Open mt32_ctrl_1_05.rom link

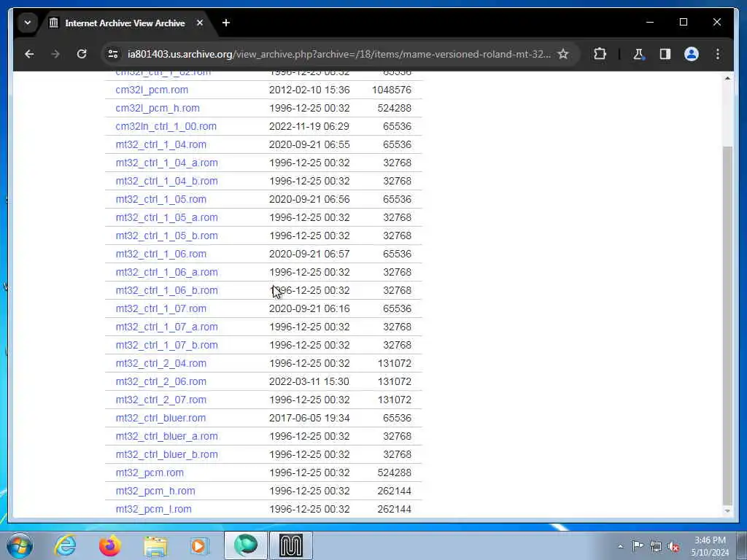pyautogui.click(x=161, y=200)
